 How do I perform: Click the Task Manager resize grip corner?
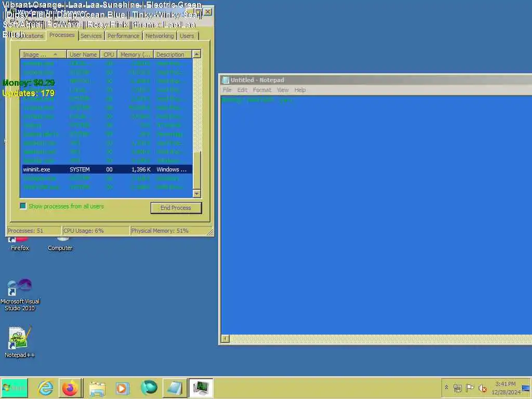210,232
